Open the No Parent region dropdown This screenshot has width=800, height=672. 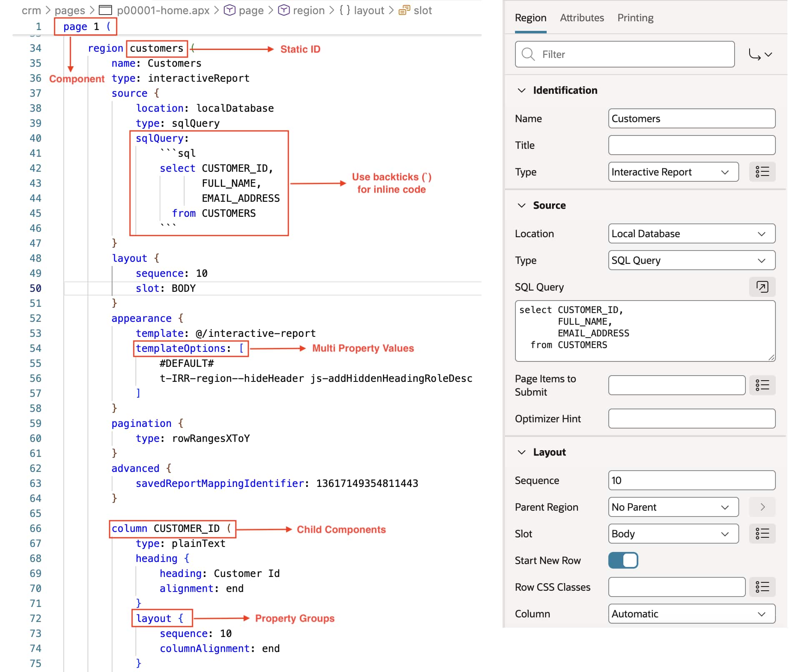pos(673,507)
